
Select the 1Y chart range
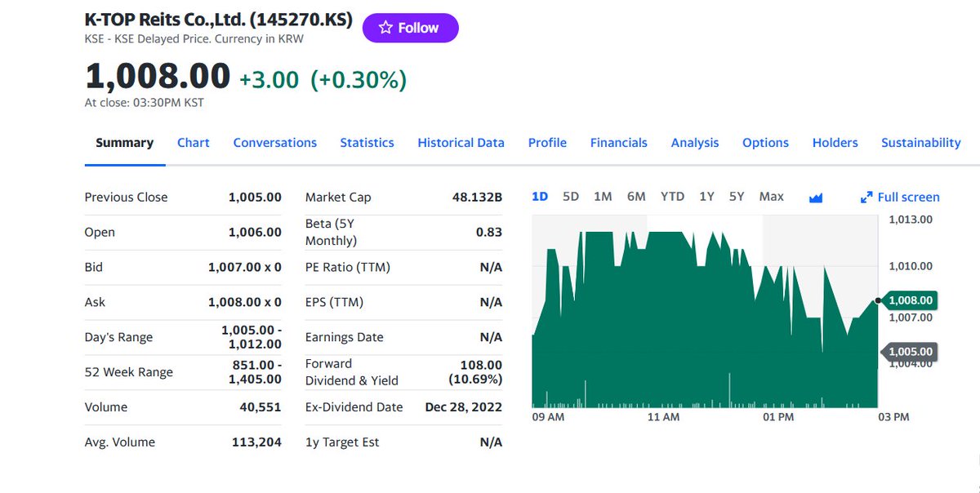coord(706,197)
